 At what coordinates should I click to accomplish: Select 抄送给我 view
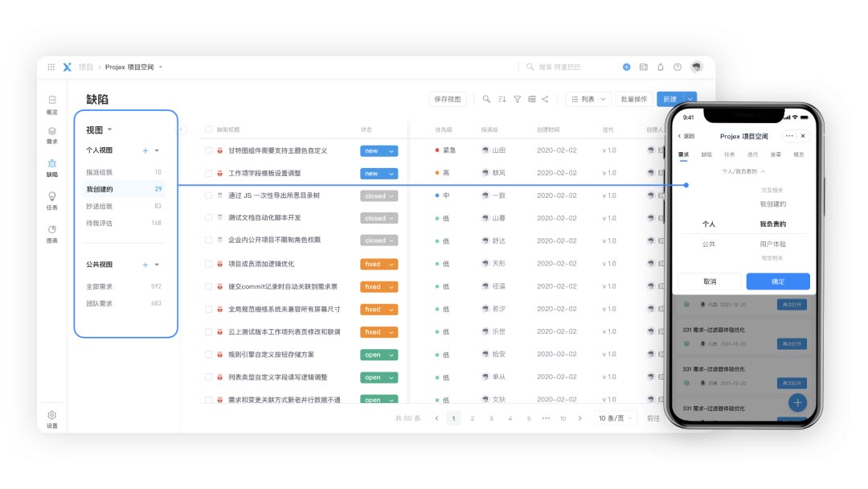coord(124,206)
